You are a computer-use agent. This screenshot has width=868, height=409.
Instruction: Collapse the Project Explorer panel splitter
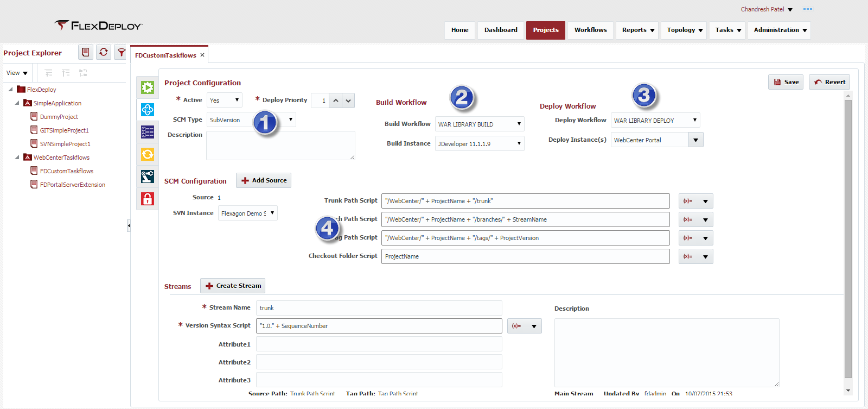tap(129, 225)
